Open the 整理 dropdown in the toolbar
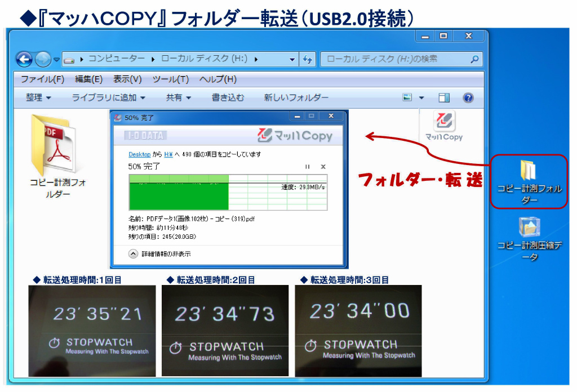The width and height of the screenshot is (577, 392). click(x=38, y=98)
